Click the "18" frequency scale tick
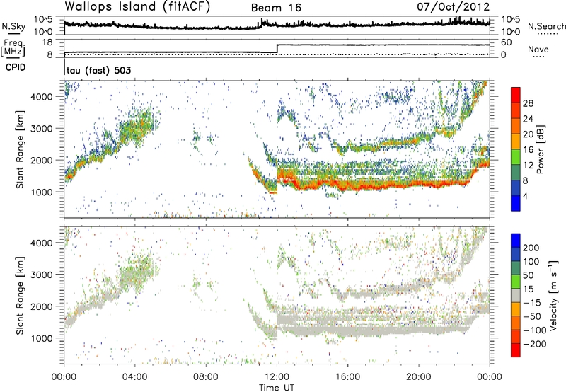 (47, 42)
